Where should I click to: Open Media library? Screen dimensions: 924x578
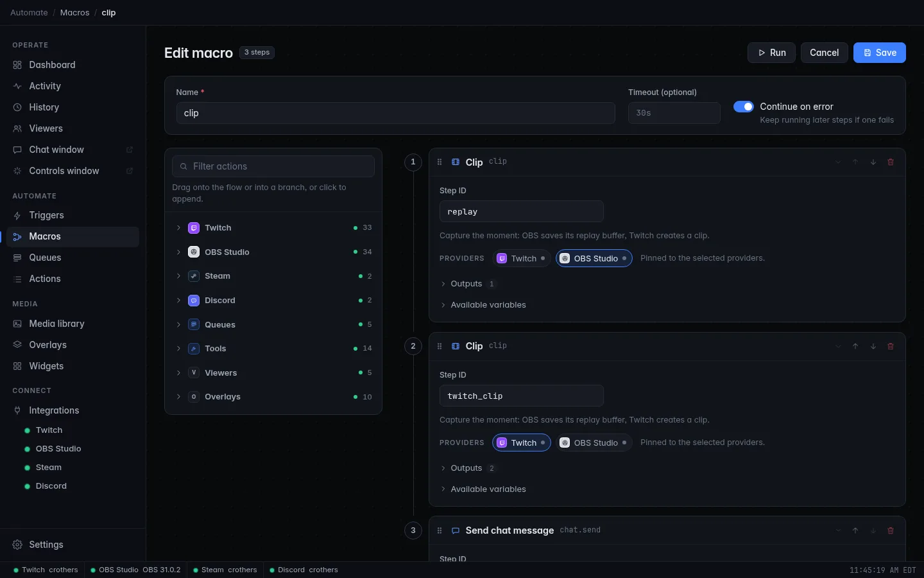pos(73,324)
